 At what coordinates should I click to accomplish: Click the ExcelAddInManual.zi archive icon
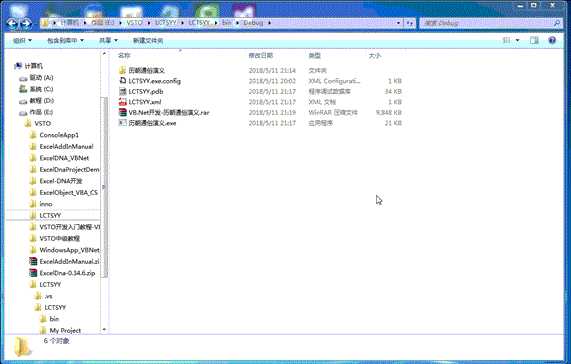click(x=33, y=261)
